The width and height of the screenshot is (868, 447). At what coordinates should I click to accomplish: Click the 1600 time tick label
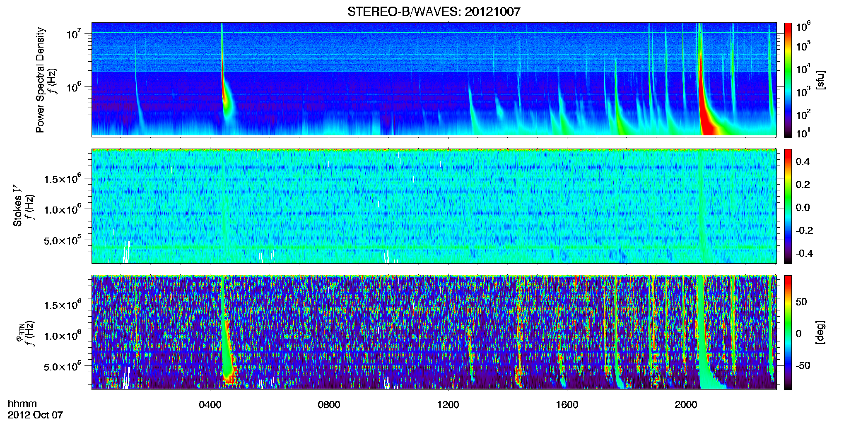pyautogui.click(x=567, y=405)
